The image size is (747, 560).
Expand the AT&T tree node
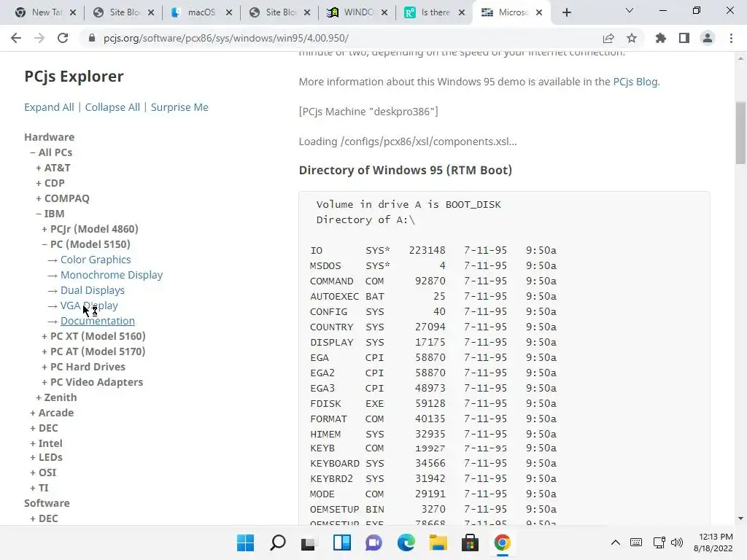click(x=53, y=168)
